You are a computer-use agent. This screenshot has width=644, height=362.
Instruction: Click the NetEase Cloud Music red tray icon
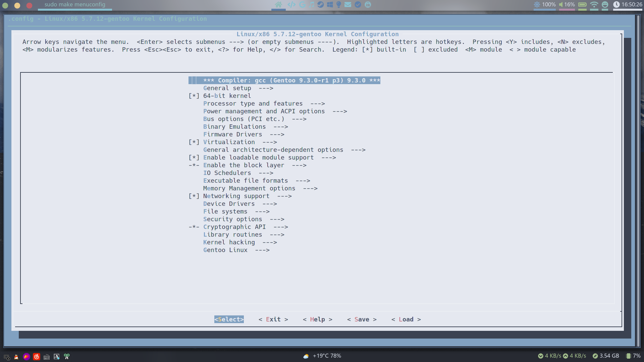pyautogui.click(x=37, y=357)
